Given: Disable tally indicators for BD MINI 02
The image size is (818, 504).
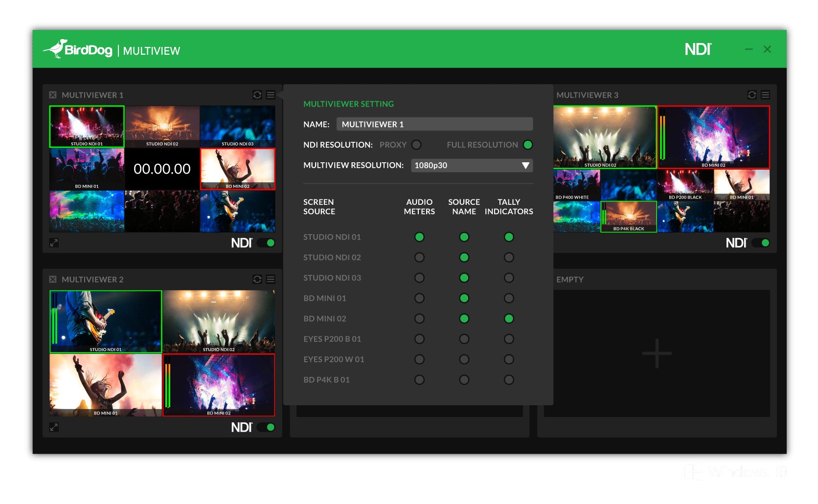Looking at the screenshot, I should pos(509,319).
